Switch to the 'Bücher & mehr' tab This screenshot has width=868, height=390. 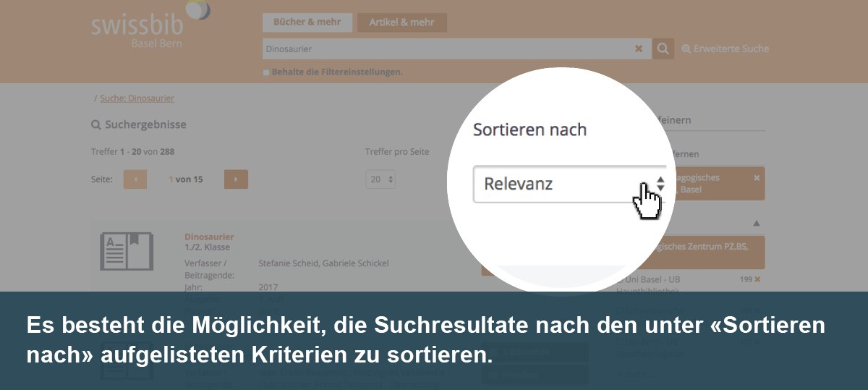pyautogui.click(x=307, y=22)
